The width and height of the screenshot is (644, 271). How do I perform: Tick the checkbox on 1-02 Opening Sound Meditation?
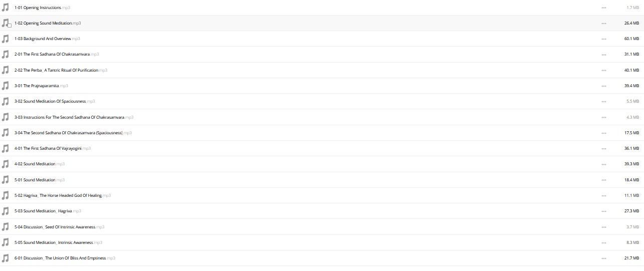tap(10, 26)
